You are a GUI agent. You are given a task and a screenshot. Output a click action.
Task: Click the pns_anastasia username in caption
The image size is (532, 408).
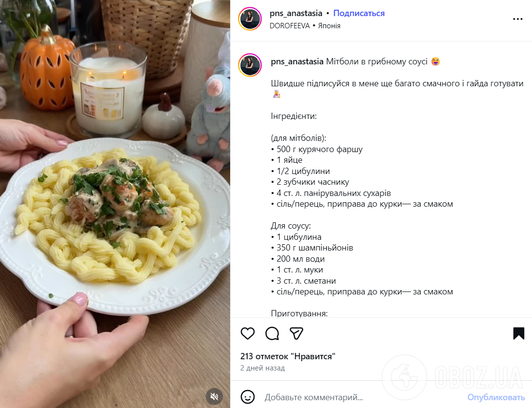pyautogui.click(x=297, y=62)
